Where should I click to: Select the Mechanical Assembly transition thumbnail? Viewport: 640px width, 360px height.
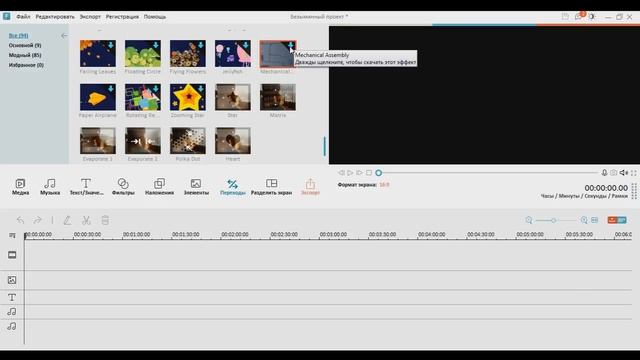coord(278,54)
